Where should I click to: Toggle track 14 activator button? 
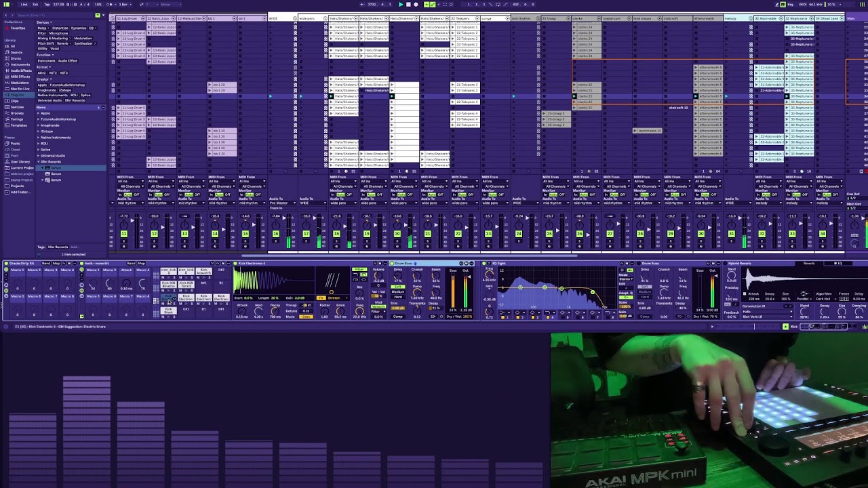(215, 234)
